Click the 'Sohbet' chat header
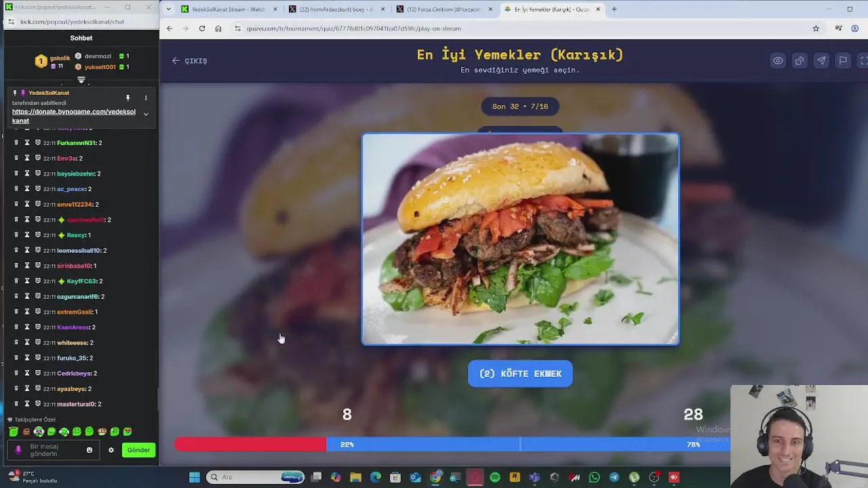The image size is (868, 488). 81,38
